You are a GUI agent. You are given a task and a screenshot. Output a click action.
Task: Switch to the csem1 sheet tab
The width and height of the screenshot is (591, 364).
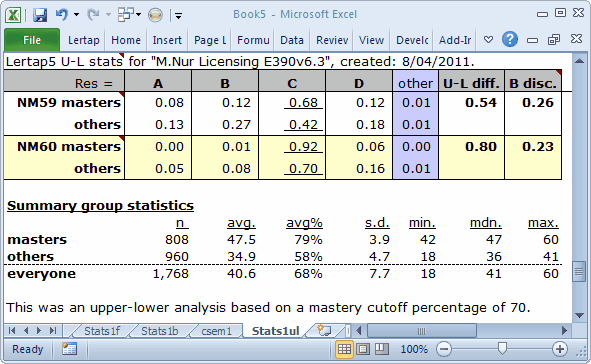(x=216, y=331)
